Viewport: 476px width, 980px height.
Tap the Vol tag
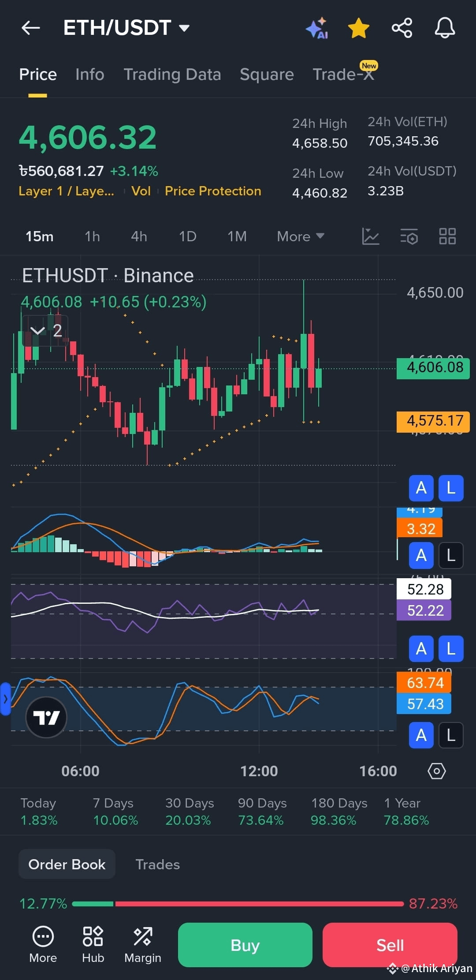tap(141, 191)
